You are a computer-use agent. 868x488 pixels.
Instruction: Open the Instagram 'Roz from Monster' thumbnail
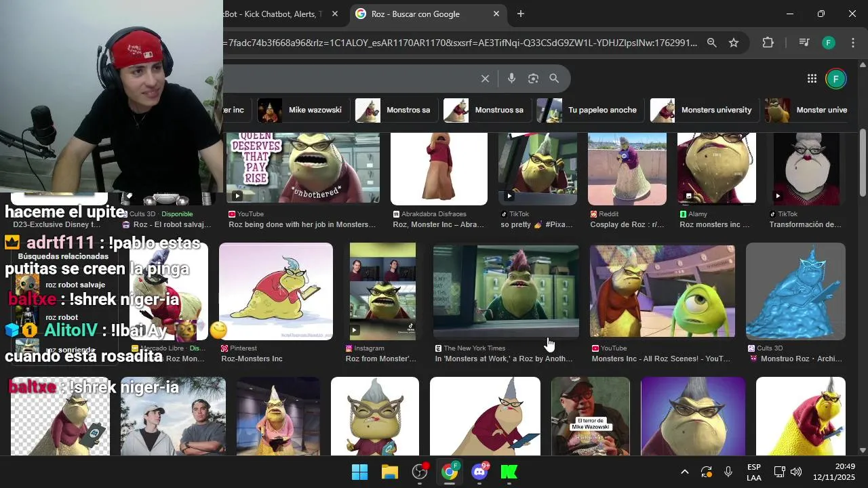[382, 291]
